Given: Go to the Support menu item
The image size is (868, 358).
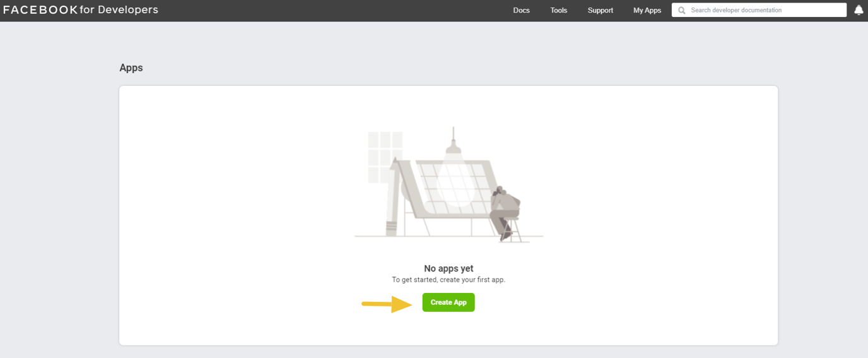Looking at the screenshot, I should pos(600,11).
